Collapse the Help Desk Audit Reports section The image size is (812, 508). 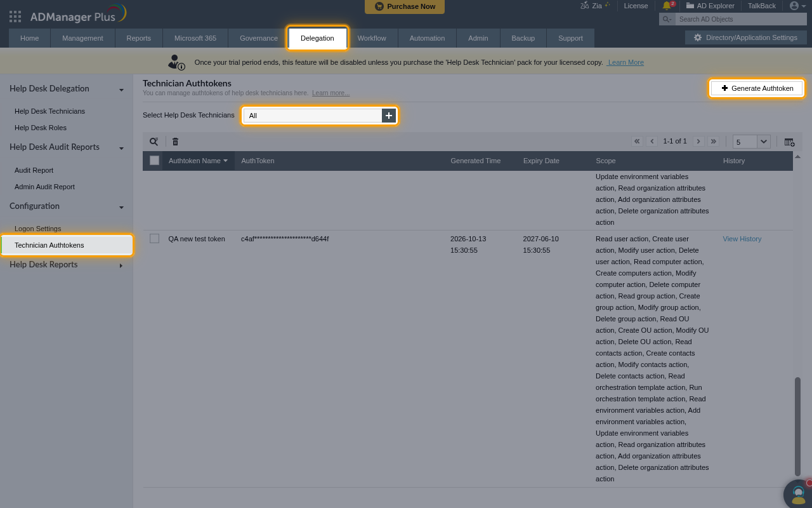click(121, 148)
